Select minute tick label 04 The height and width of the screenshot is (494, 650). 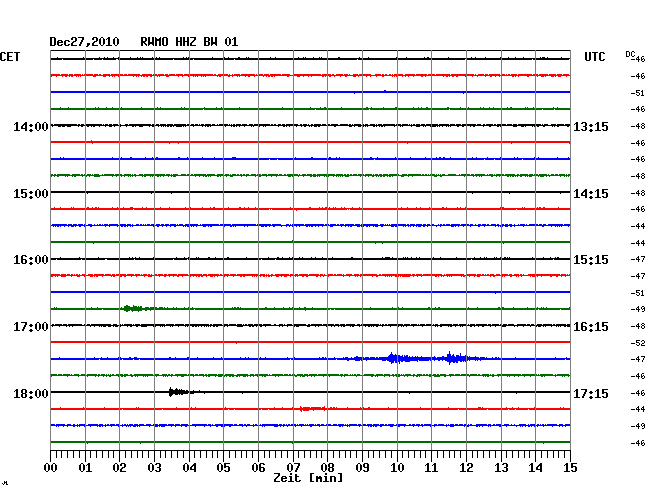click(189, 468)
